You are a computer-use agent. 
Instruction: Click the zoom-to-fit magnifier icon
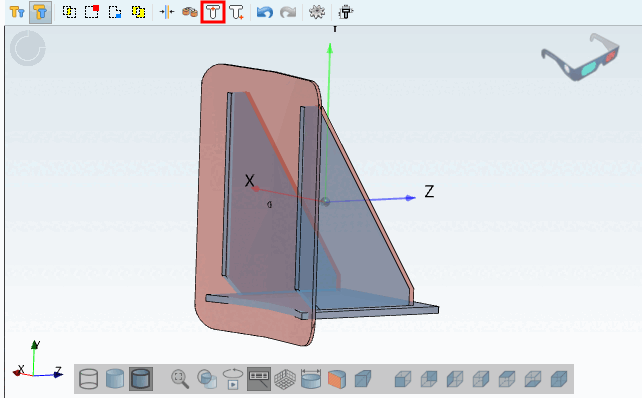pyautogui.click(x=180, y=379)
